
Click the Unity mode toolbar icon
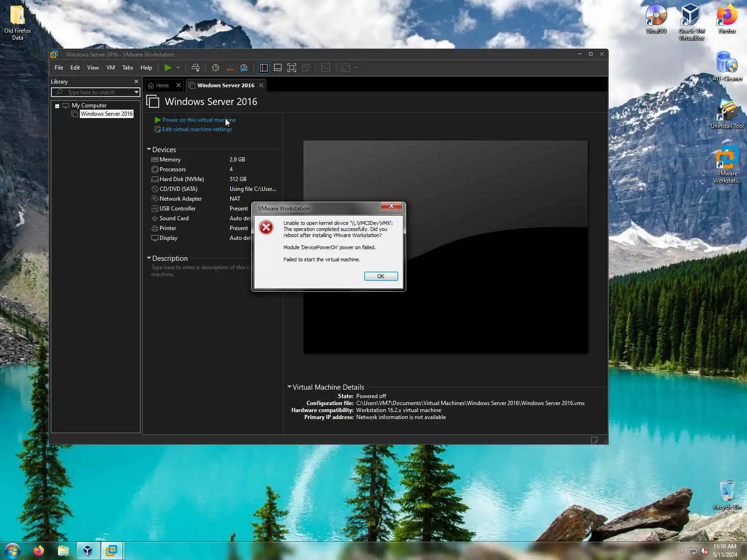click(x=306, y=68)
